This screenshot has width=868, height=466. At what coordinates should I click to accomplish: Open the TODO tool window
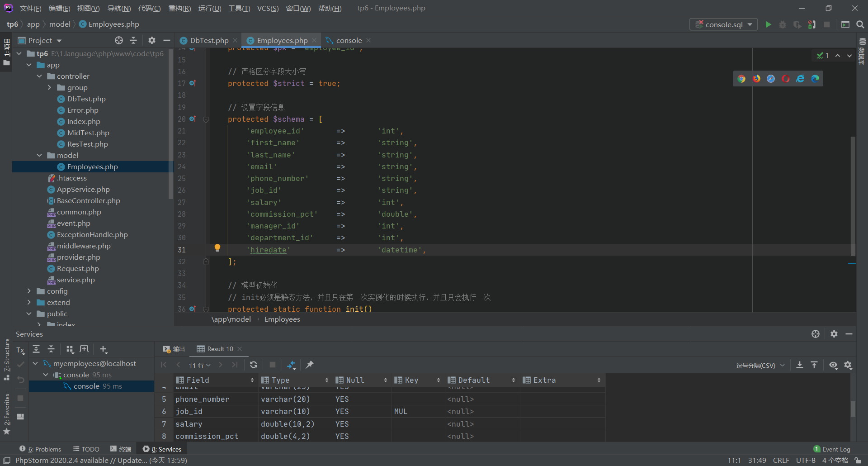click(86, 449)
